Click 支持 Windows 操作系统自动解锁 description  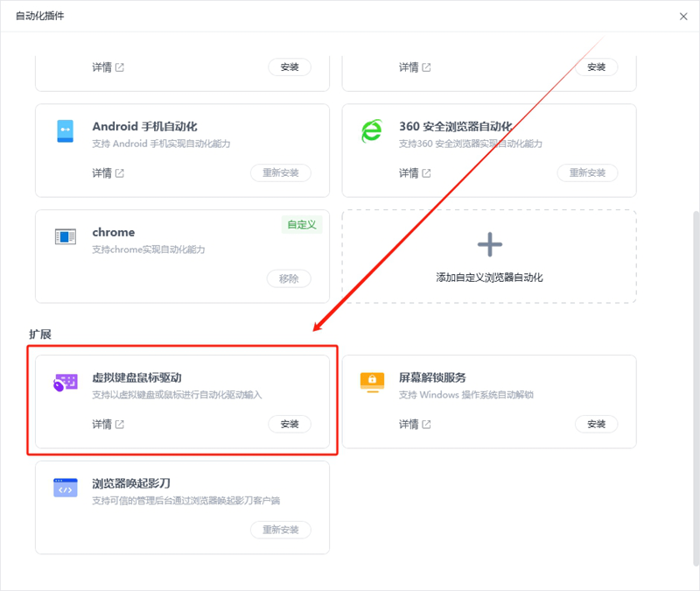tap(466, 395)
